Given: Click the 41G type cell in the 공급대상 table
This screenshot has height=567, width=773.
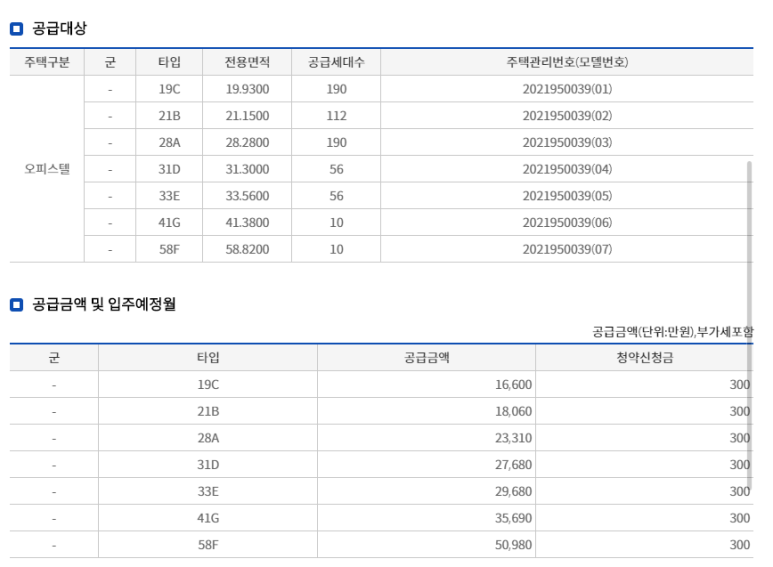Looking at the screenshot, I should tap(169, 222).
